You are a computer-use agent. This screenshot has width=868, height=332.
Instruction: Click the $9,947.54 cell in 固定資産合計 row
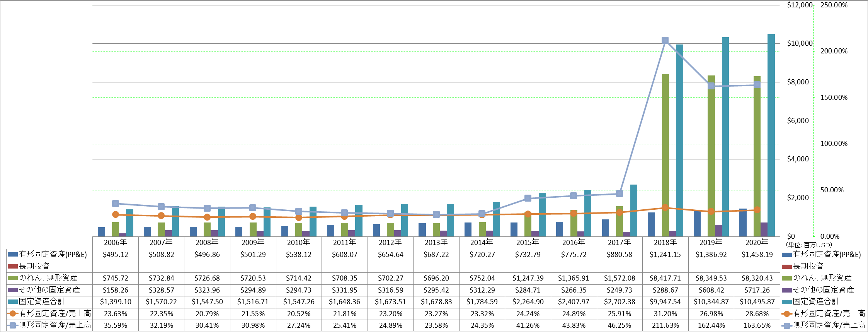pyautogui.click(x=665, y=302)
